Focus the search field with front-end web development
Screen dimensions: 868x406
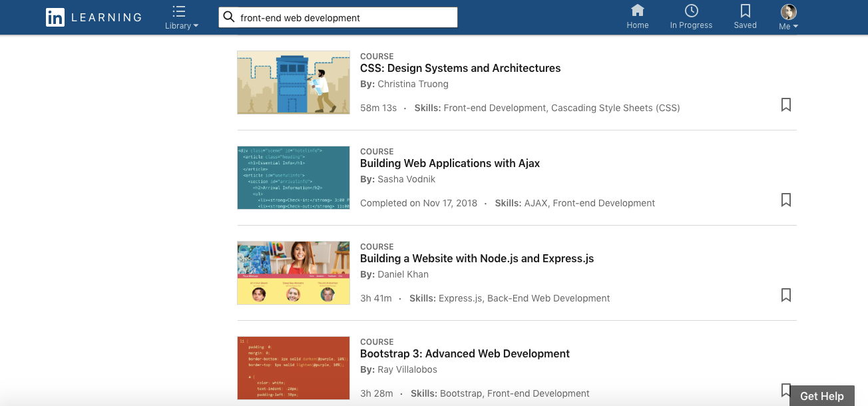pyautogui.click(x=338, y=17)
